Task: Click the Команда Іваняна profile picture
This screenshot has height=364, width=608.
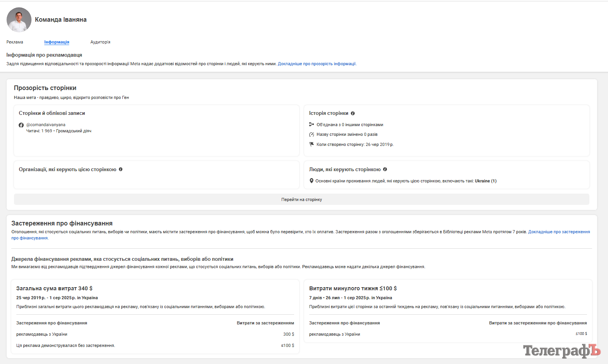Action: coord(19,19)
